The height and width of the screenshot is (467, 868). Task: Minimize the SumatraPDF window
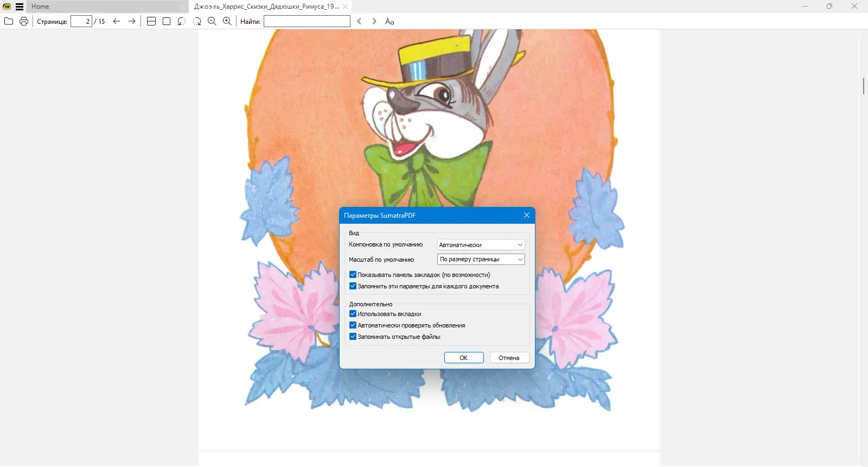click(x=805, y=7)
